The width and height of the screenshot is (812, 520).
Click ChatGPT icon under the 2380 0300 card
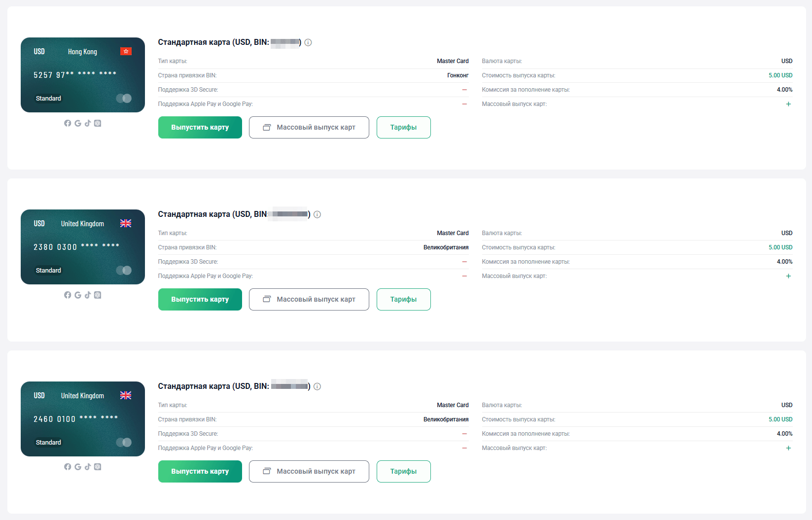click(98, 295)
